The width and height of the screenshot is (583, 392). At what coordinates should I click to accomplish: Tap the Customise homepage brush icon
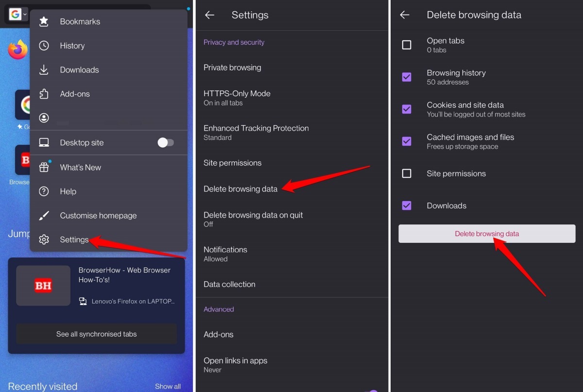tap(44, 215)
